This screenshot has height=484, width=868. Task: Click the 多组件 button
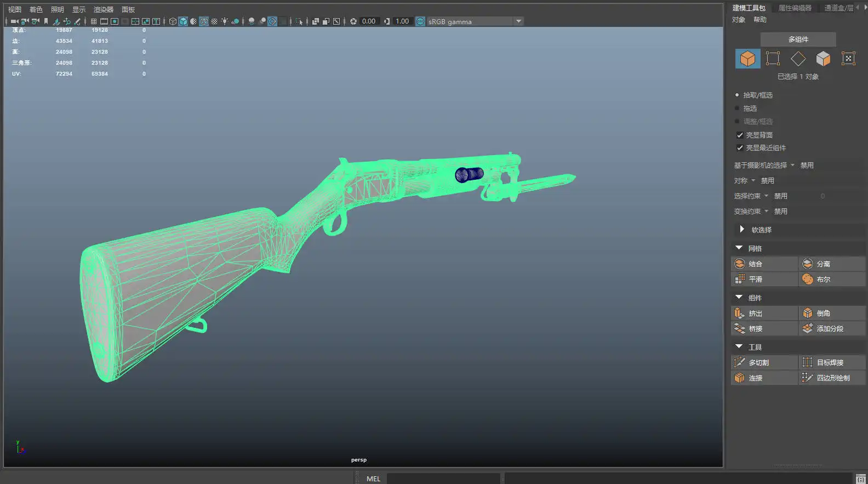(x=798, y=39)
